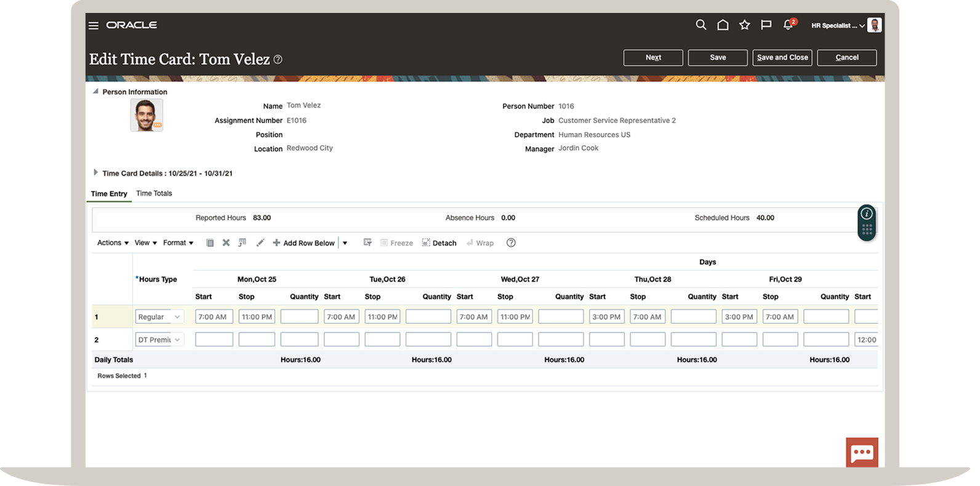Open the chat assistant icon

tap(862, 453)
